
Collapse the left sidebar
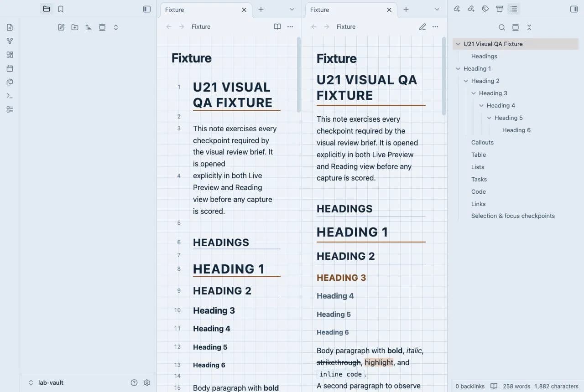tap(147, 9)
